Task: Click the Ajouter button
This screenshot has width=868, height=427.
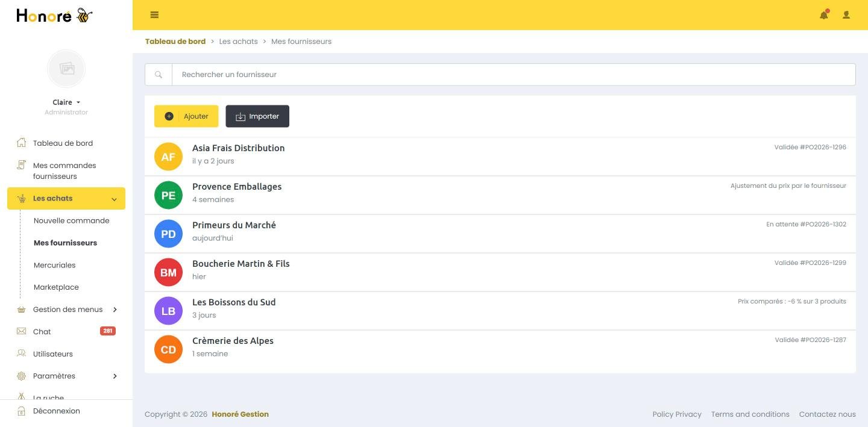Action: 186,116
